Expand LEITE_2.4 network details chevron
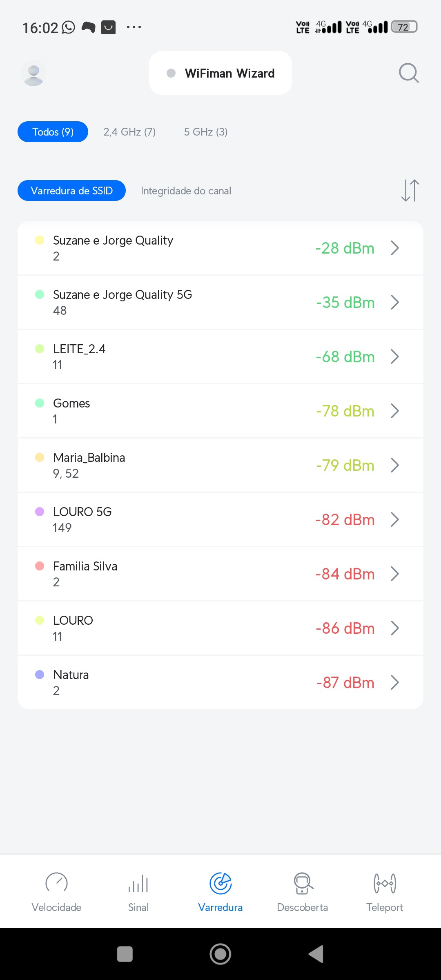Image resolution: width=441 pixels, height=980 pixels. 394,357
